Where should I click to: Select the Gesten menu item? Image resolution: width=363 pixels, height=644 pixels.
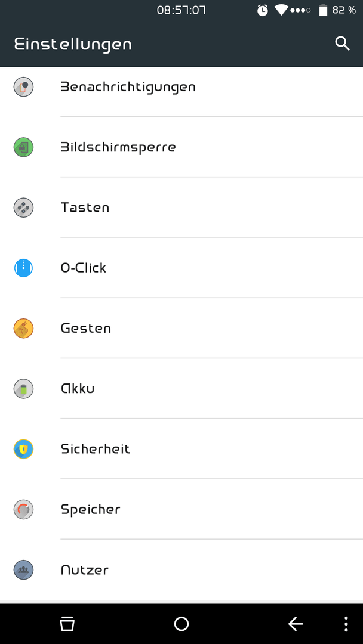tap(181, 328)
